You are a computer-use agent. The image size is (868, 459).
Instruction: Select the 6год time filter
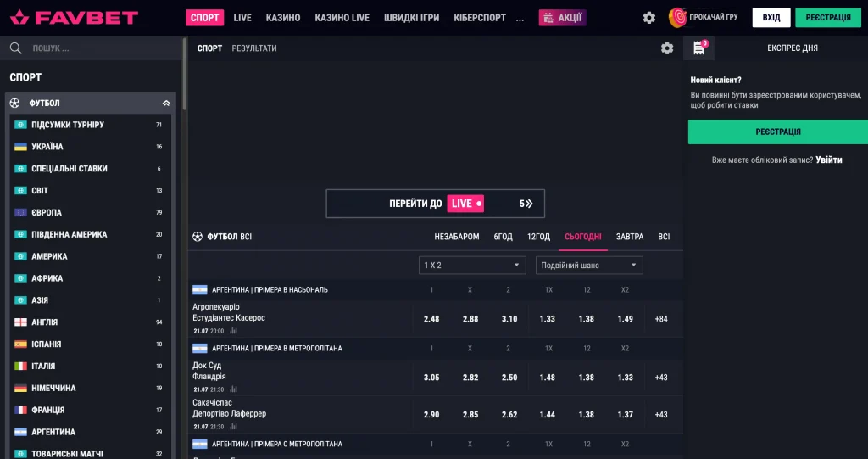pos(504,237)
